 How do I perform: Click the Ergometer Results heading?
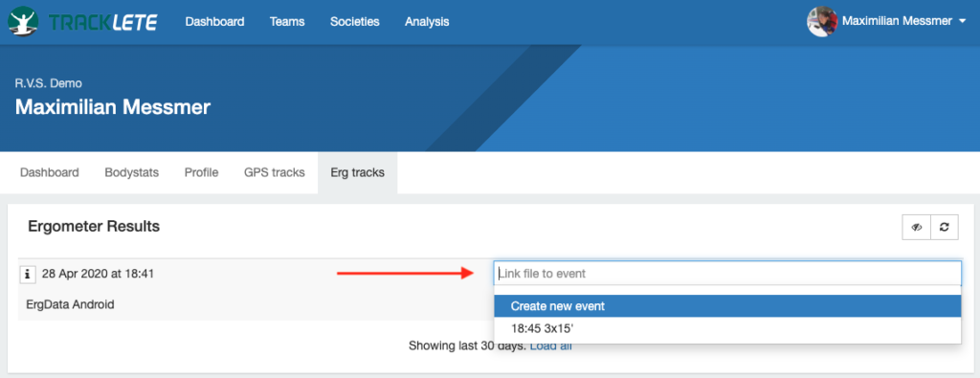click(94, 226)
